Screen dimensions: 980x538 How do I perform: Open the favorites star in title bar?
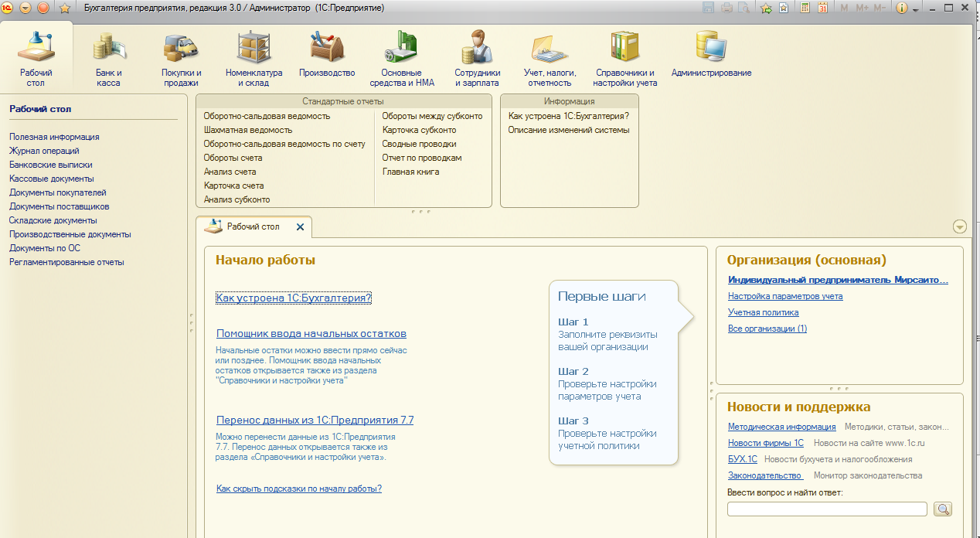65,8
